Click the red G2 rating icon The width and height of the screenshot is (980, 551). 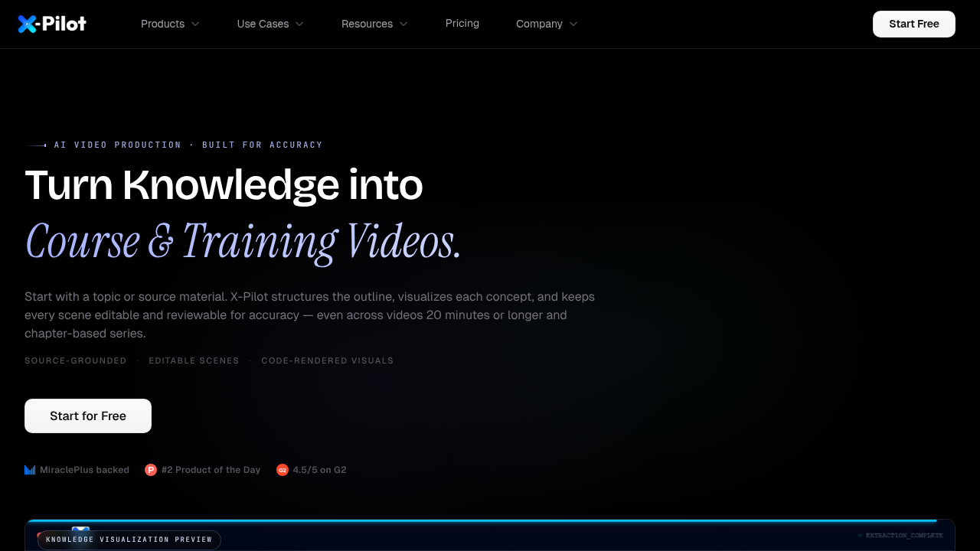(x=283, y=470)
